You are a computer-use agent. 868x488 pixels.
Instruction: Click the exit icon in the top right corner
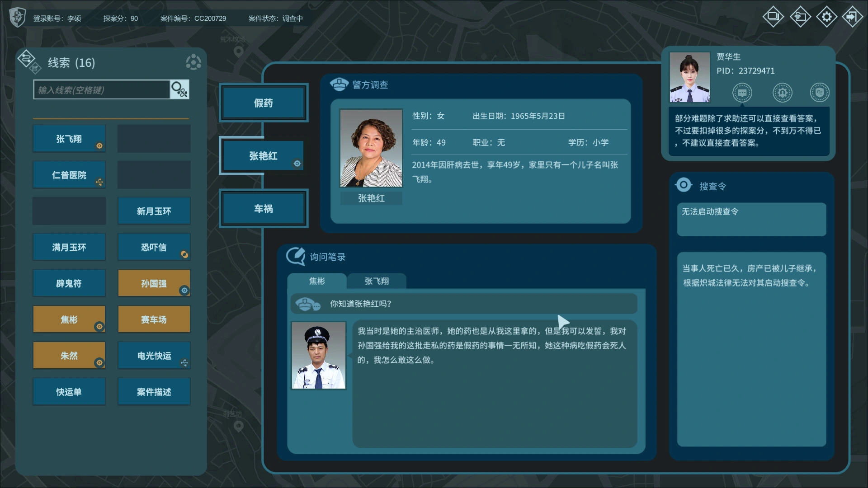coord(853,16)
